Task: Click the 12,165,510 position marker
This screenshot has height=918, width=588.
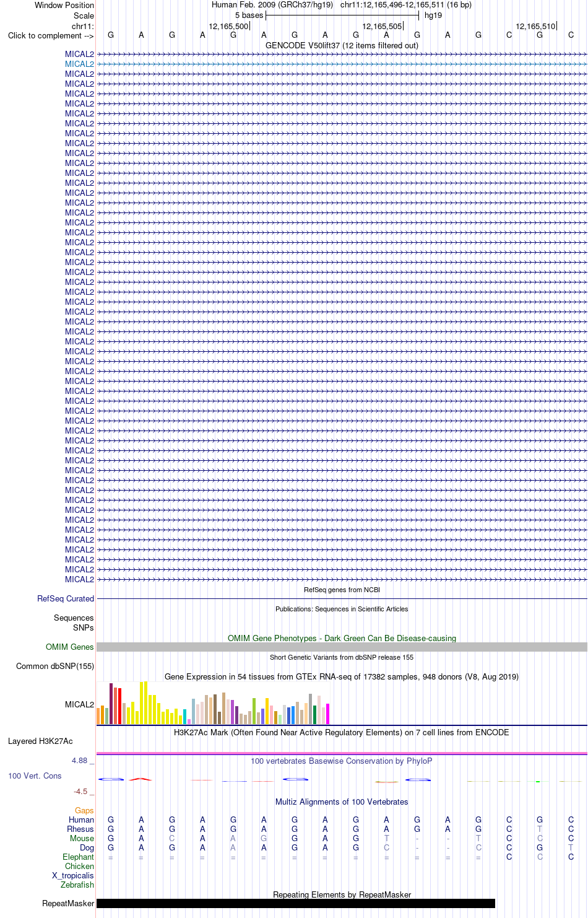Action: coord(536,26)
